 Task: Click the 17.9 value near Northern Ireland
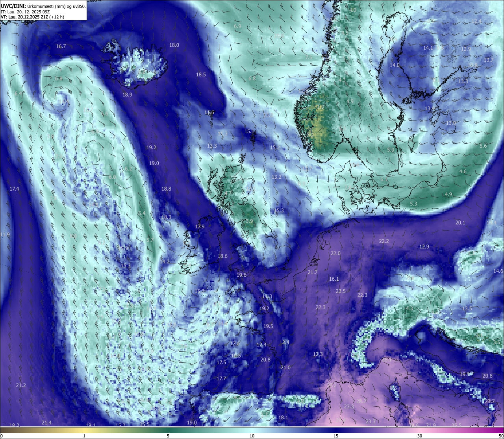pos(200,227)
